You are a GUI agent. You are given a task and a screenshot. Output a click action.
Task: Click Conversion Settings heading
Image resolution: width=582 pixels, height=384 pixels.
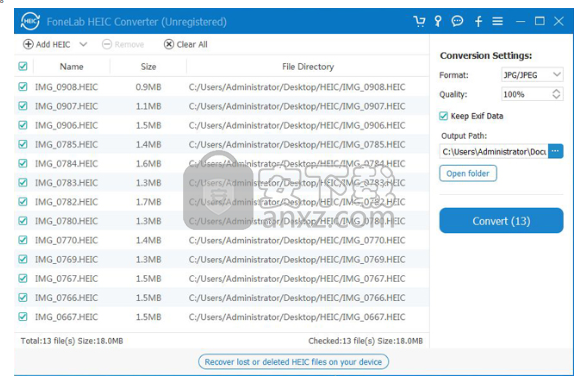click(486, 56)
